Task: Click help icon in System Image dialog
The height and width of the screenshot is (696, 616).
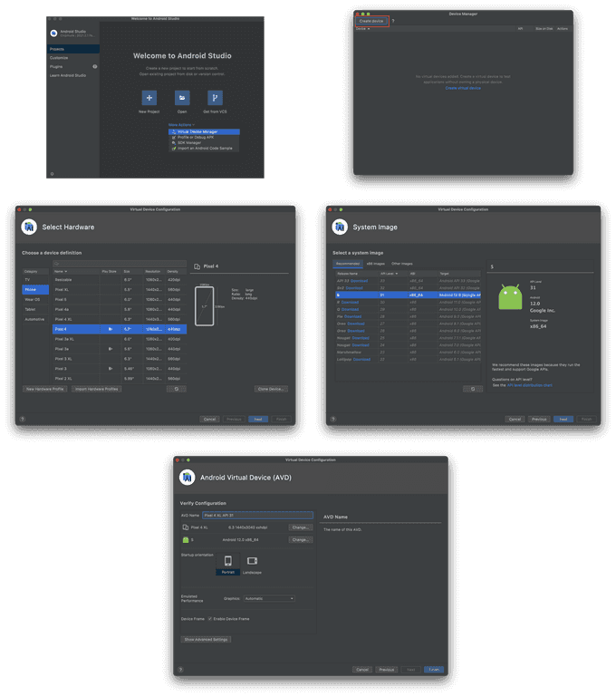Action: [333, 419]
